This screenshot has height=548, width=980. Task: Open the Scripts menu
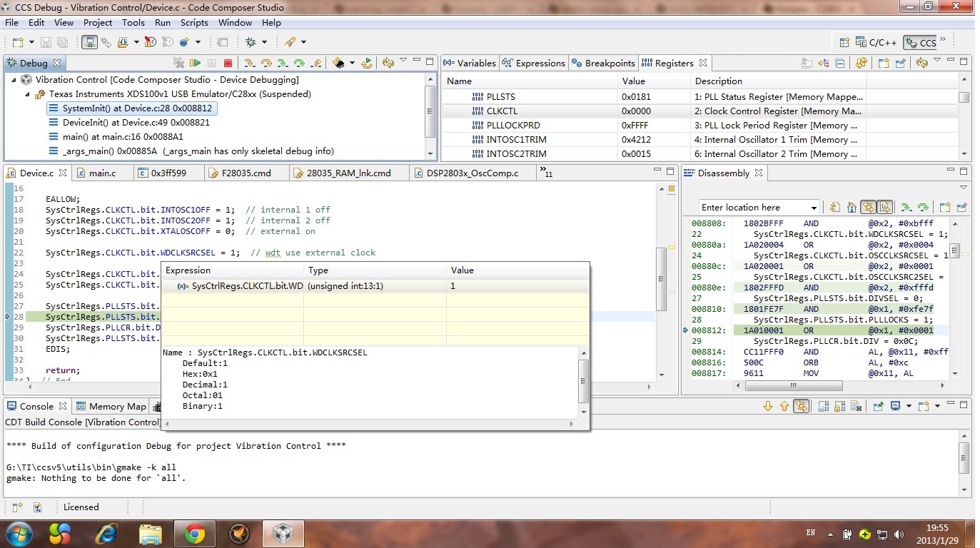coord(194,23)
